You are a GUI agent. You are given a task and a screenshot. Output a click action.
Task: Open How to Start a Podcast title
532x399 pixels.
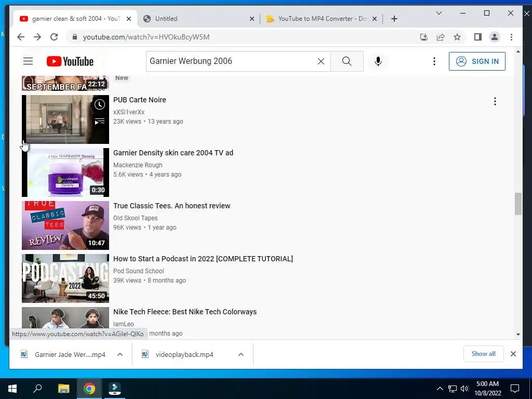pos(203,259)
